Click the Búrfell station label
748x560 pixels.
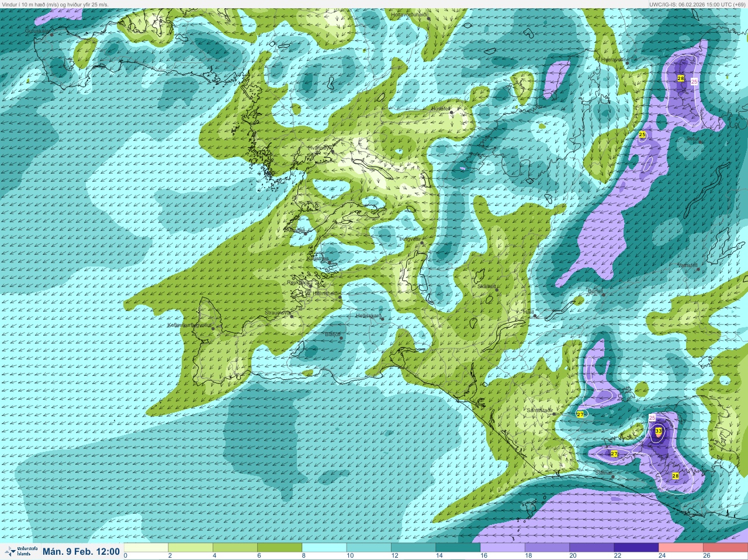pos(595,291)
